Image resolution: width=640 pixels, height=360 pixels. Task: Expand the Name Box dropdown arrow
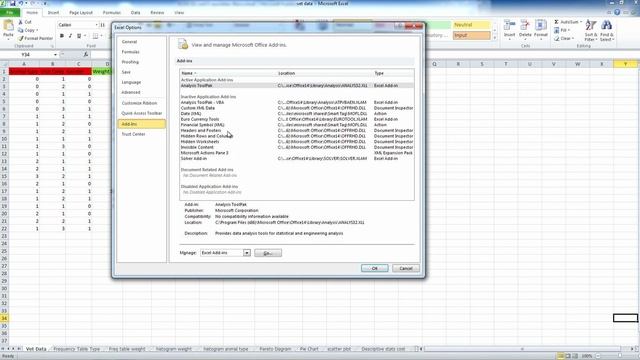point(55,54)
